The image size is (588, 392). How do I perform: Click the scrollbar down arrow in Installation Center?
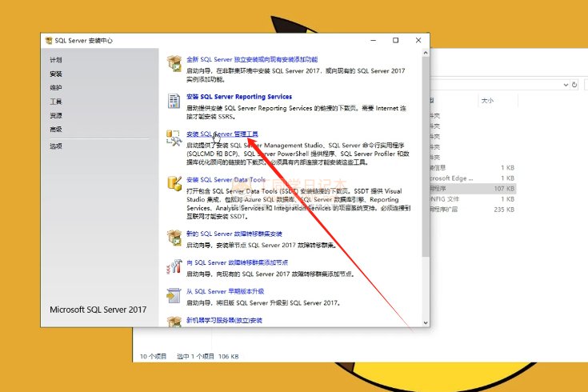tap(426, 322)
